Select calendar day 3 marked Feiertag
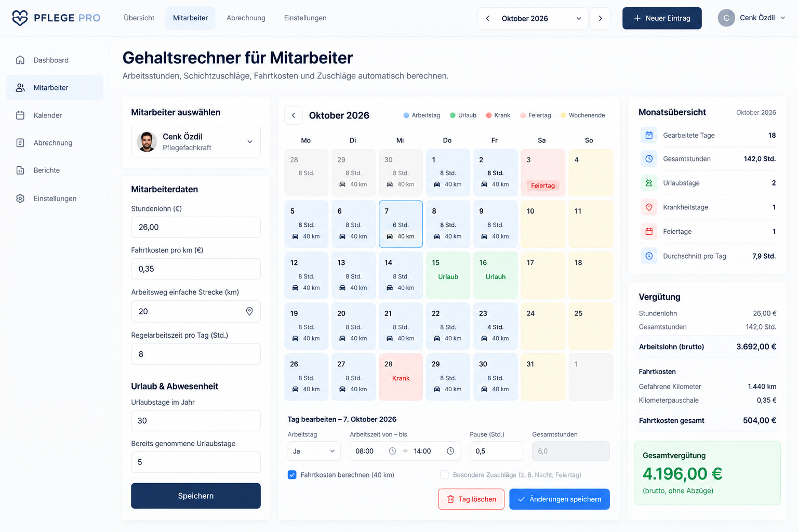The width and height of the screenshot is (798, 532). 543,173
